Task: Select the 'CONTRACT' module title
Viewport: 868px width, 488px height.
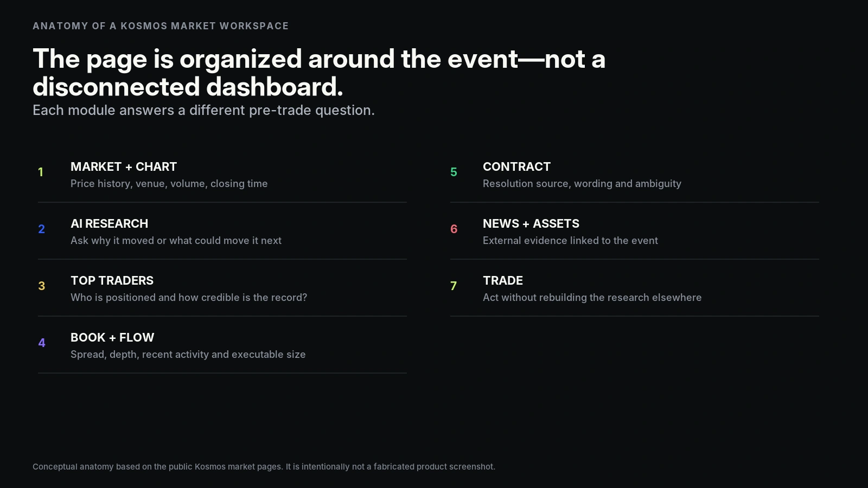Action: (516, 166)
